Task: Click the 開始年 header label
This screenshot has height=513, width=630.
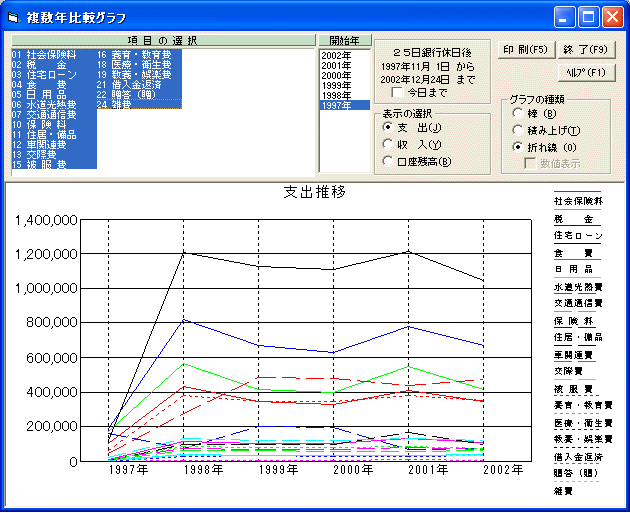Action: (344, 40)
